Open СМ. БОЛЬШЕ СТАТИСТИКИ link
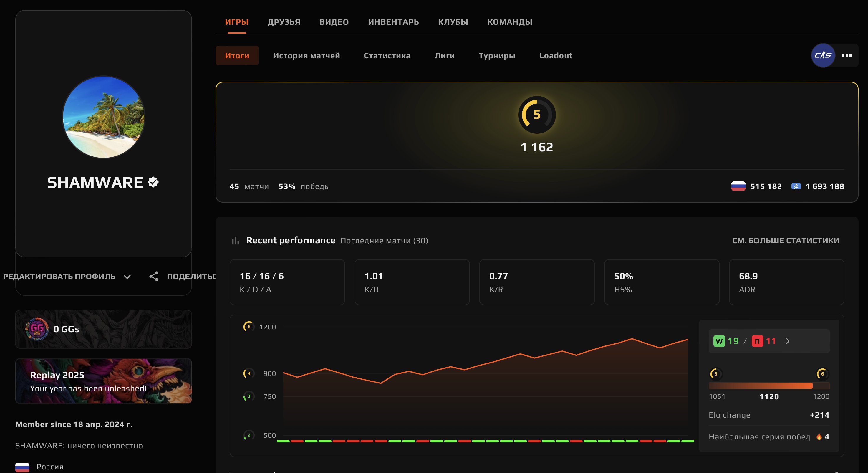 pyautogui.click(x=786, y=240)
